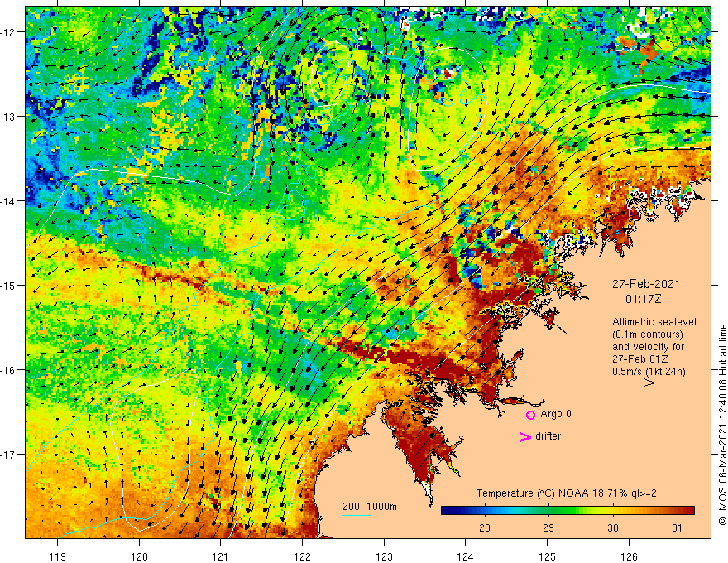The width and height of the screenshot is (728, 563).
Task: Click the '(0.1m contours)' text
Action: 648,334
